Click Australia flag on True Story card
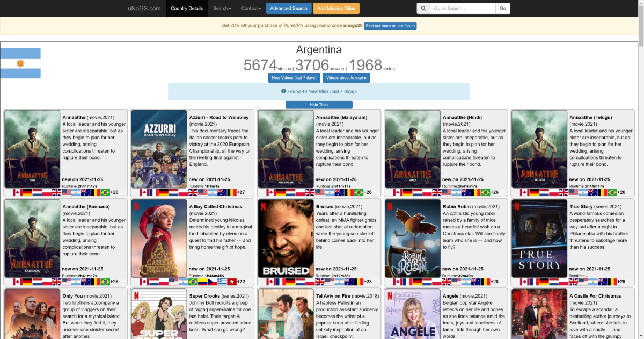The image size is (644, 339). (x=602, y=282)
